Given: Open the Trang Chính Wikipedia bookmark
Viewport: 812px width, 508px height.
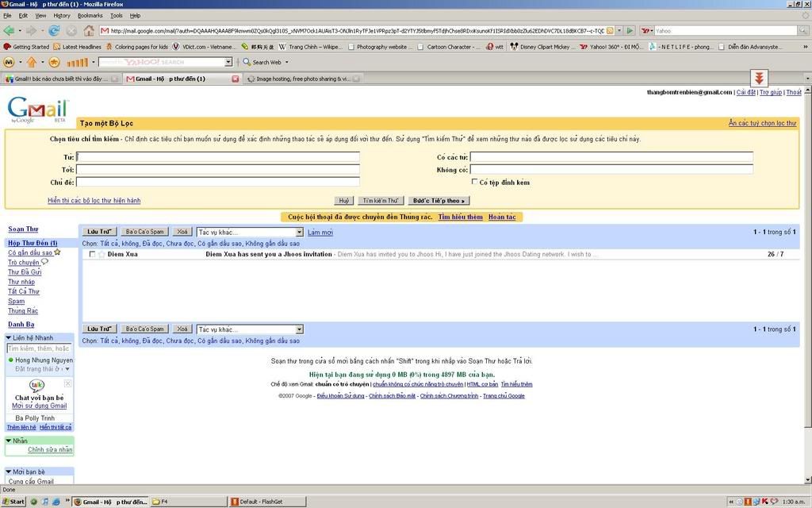Looking at the screenshot, I should point(311,47).
